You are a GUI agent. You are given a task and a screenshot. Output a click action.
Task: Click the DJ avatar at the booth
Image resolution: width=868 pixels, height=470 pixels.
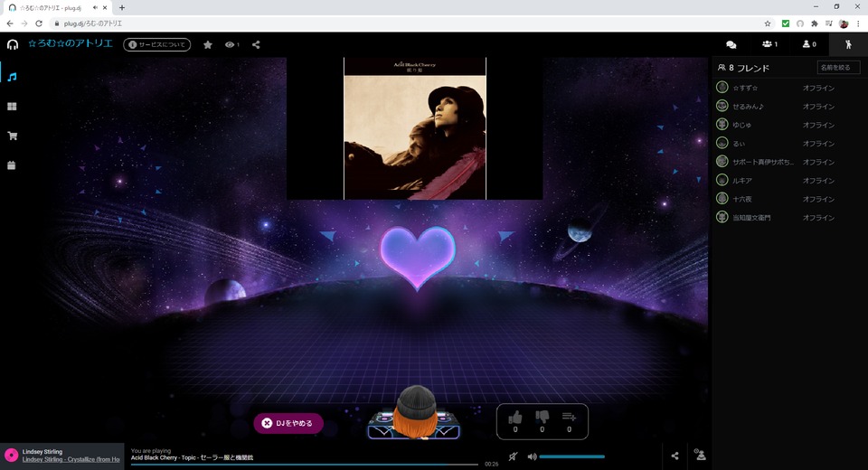415,412
